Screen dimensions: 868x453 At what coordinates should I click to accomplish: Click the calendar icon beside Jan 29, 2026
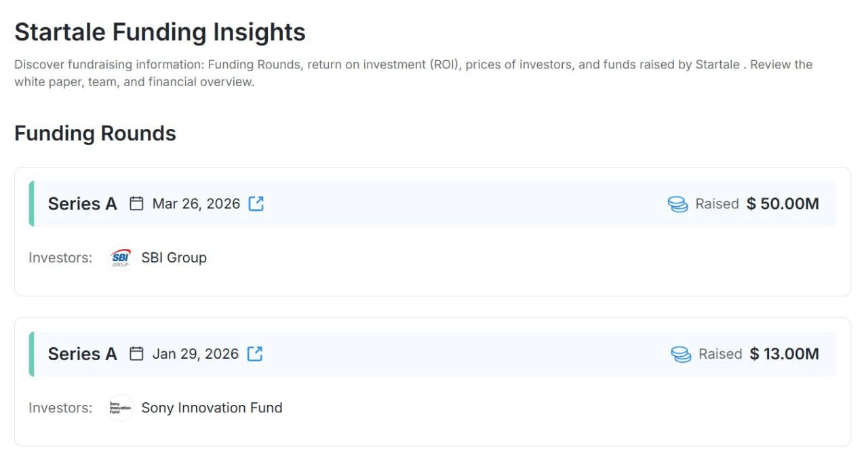coord(136,354)
